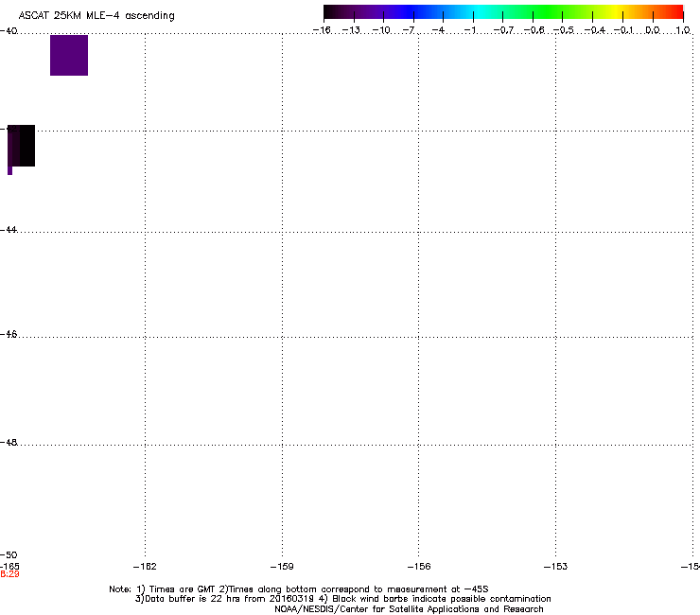Click the data buffer 22 hrs note
The width and height of the screenshot is (700, 615).
pos(342,599)
